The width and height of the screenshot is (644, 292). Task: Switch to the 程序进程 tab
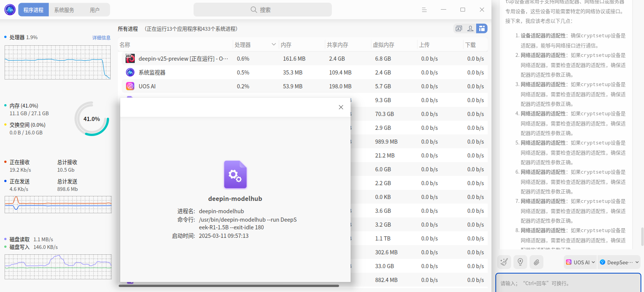click(33, 10)
